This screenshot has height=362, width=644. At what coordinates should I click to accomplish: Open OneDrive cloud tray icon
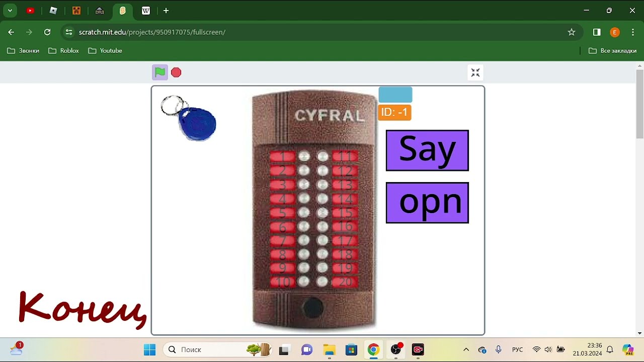point(482,349)
